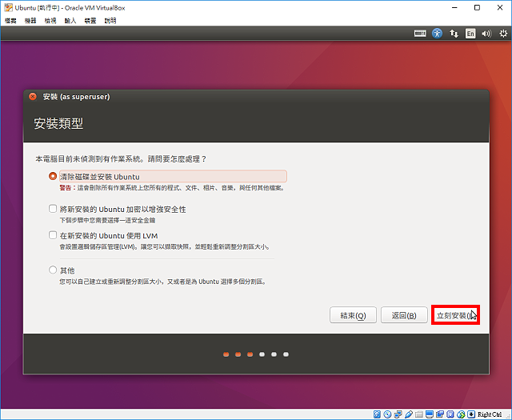Click the display monitor icon in status bar

[430, 414]
